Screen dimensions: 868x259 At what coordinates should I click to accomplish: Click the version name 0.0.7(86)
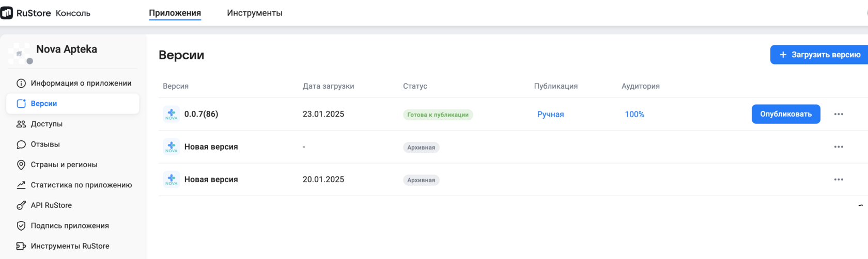coord(201,114)
